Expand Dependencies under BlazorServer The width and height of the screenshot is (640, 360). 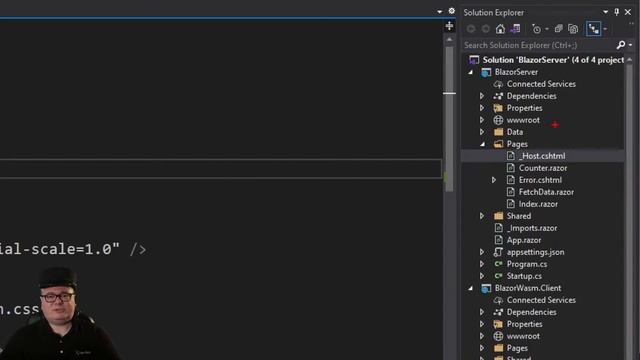(482, 96)
